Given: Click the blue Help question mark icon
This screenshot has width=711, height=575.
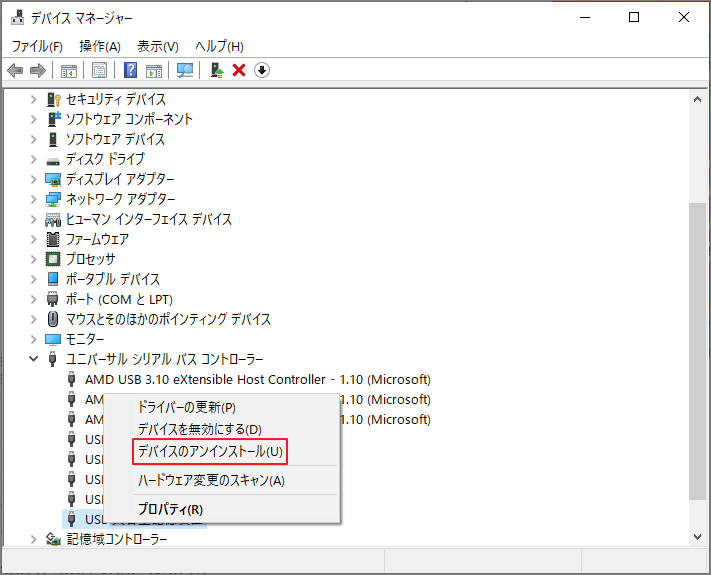Looking at the screenshot, I should (x=130, y=70).
